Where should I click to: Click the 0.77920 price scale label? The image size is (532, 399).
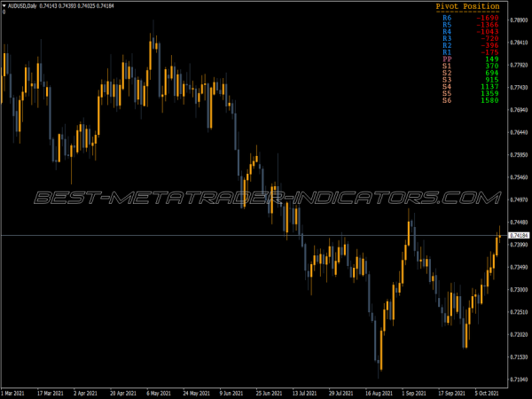(519, 65)
